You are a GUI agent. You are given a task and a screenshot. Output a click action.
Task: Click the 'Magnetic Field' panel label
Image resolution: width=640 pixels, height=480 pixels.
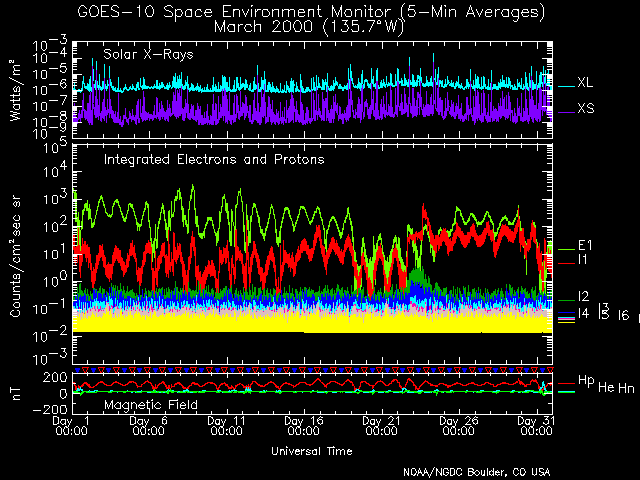(x=151, y=405)
